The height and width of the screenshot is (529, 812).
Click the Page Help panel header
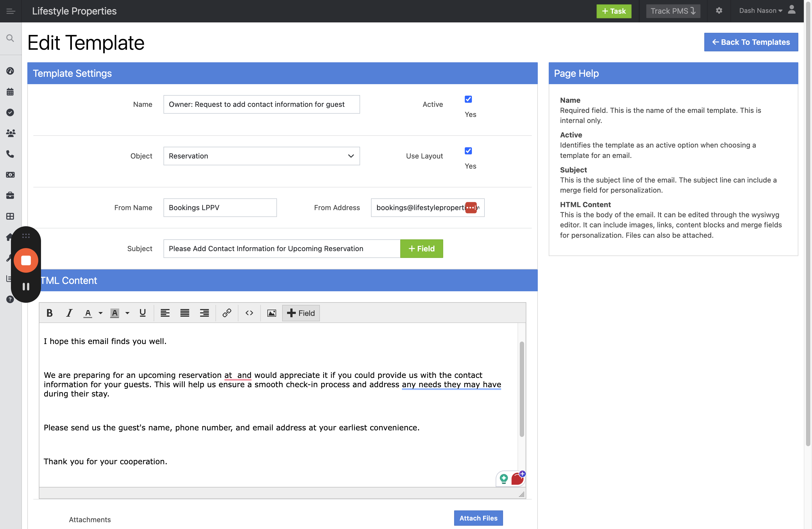[x=673, y=73]
